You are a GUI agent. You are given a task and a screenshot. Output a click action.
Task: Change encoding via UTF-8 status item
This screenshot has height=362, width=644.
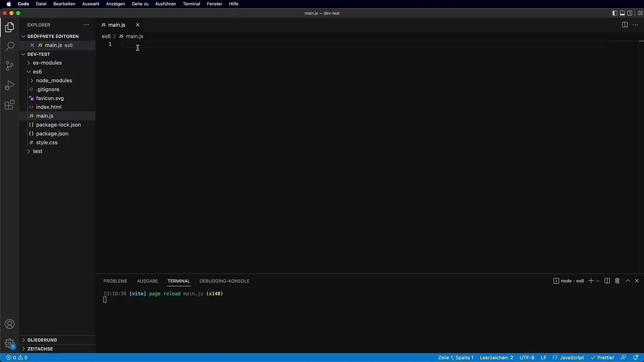[527, 358]
